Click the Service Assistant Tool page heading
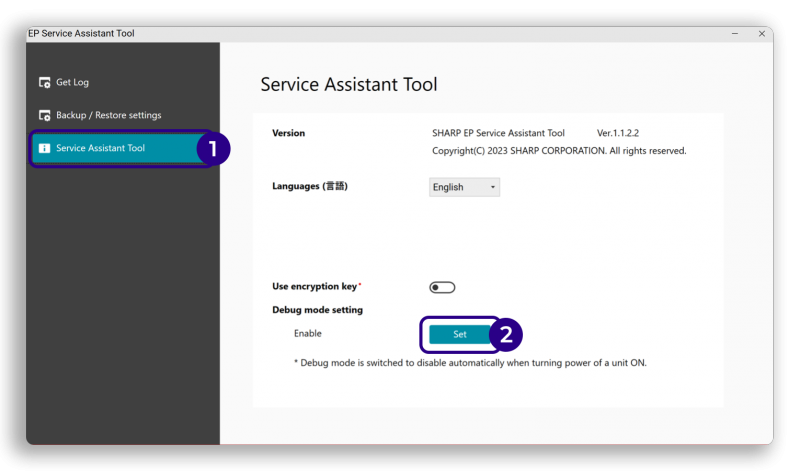Screen dimensions: 800x471 pyautogui.click(x=349, y=84)
